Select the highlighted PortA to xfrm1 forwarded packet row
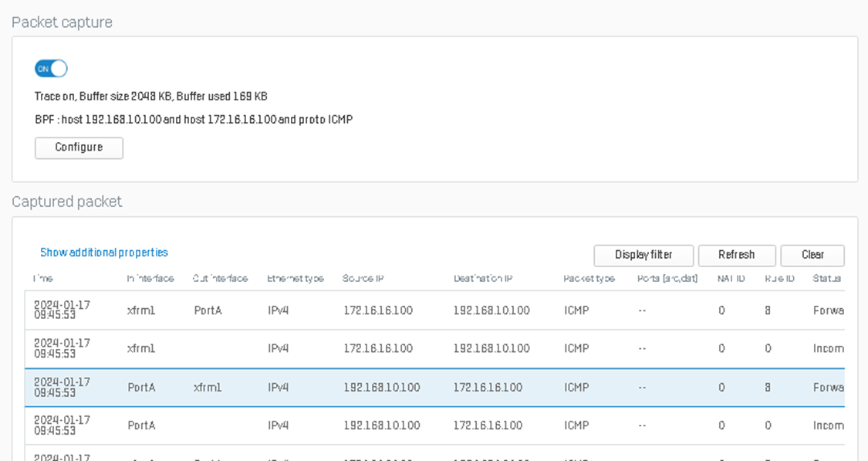The width and height of the screenshot is (868, 461). 386,387
